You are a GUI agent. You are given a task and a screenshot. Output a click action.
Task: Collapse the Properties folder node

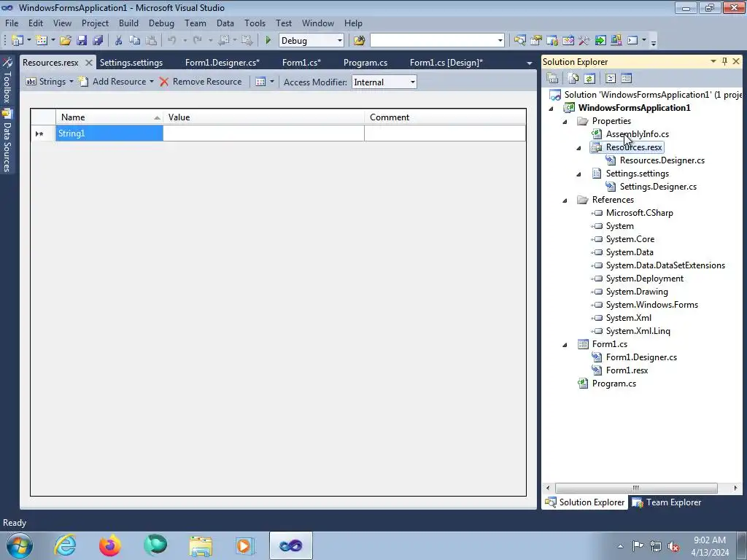point(565,122)
